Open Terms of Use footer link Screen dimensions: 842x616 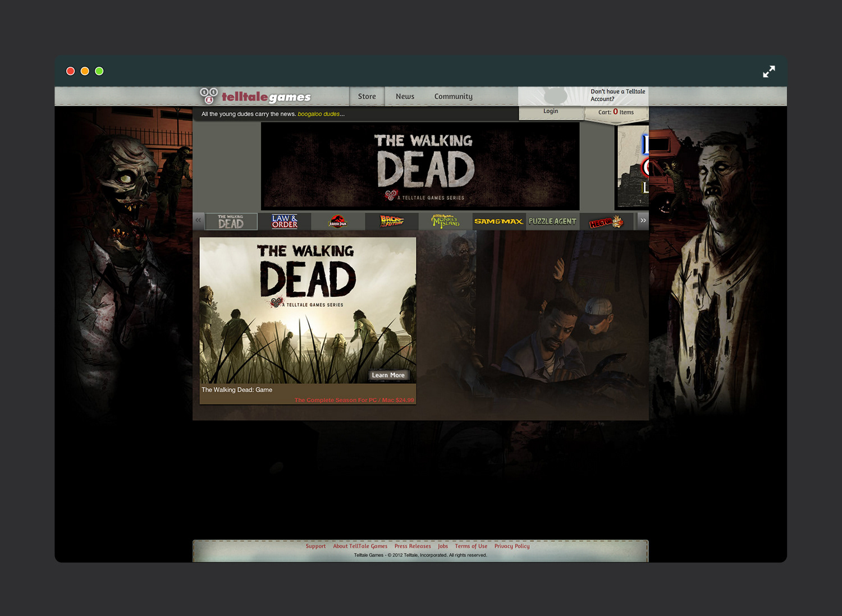point(471,546)
